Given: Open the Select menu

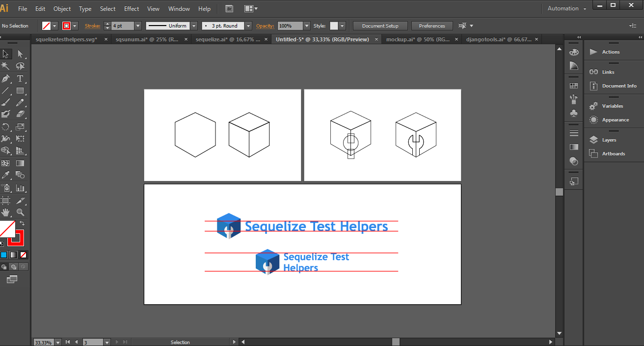Looking at the screenshot, I should pyautogui.click(x=108, y=9).
